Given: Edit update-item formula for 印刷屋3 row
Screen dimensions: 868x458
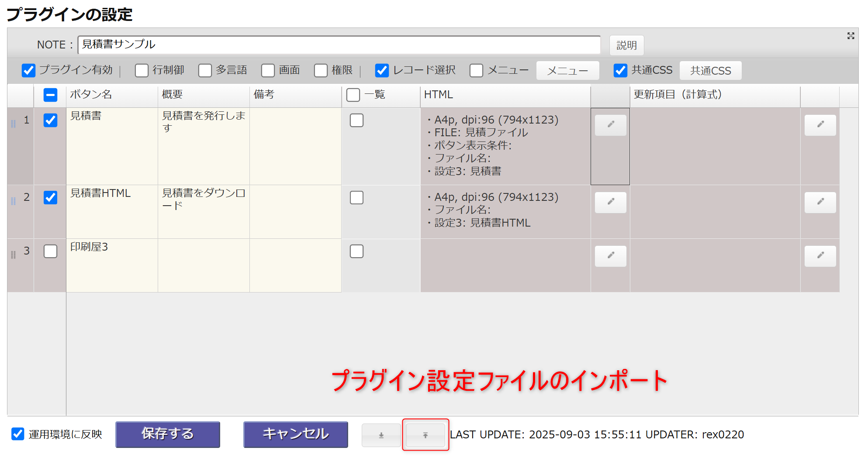Looking at the screenshot, I should pyautogui.click(x=820, y=256).
